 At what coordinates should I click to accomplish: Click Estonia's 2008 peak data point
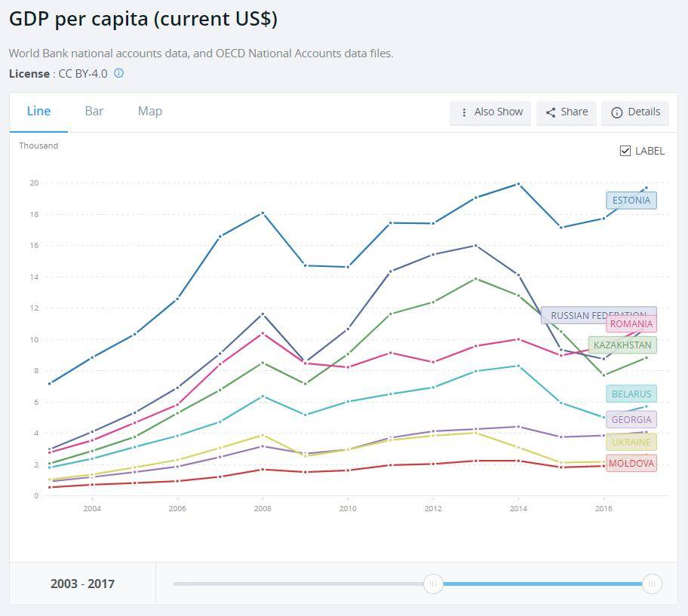tap(263, 213)
